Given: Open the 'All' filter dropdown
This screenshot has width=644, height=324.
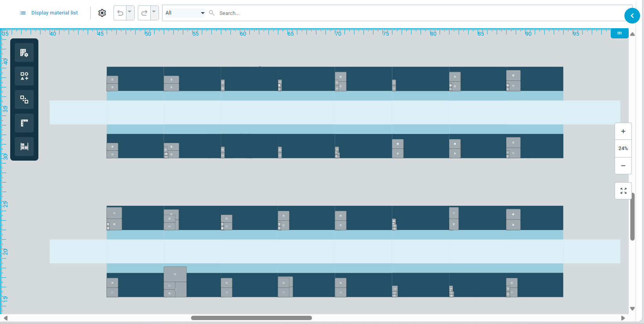Looking at the screenshot, I should [185, 13].
